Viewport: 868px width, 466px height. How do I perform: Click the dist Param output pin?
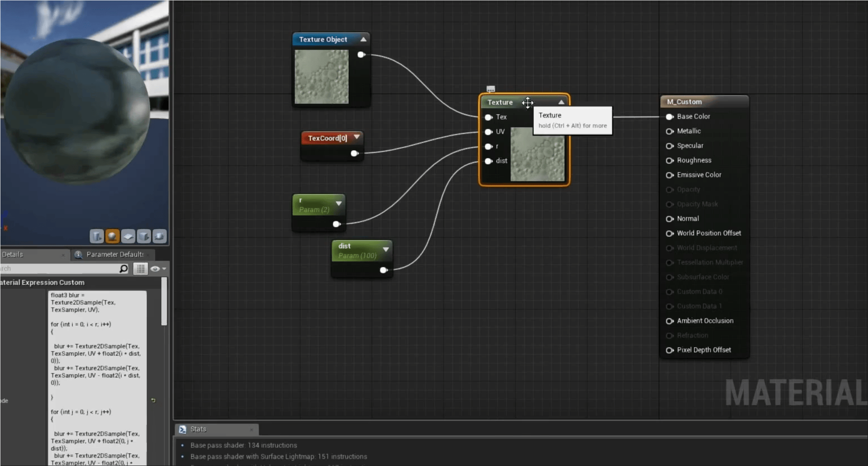tap(384, 270)
